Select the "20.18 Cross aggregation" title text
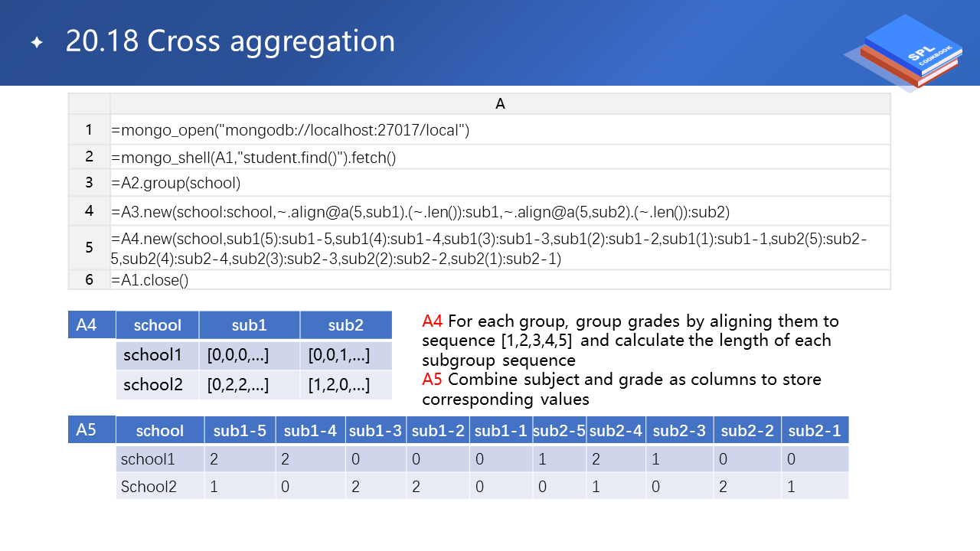980x551 pixels. (230, 41)
